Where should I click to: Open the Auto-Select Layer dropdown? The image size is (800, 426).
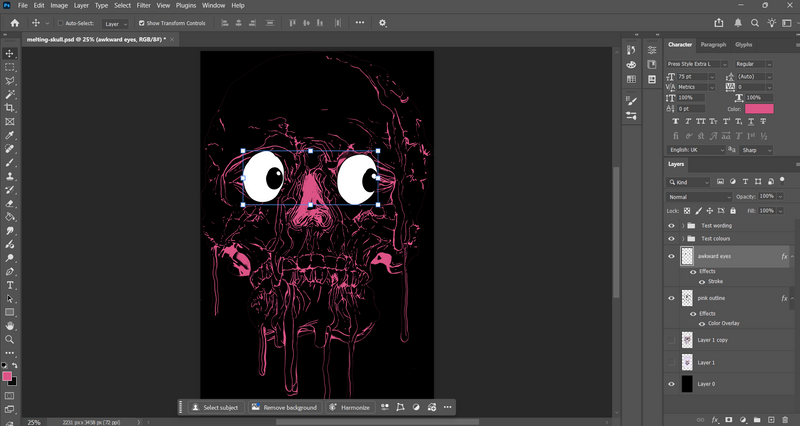[x=115, y=23]
